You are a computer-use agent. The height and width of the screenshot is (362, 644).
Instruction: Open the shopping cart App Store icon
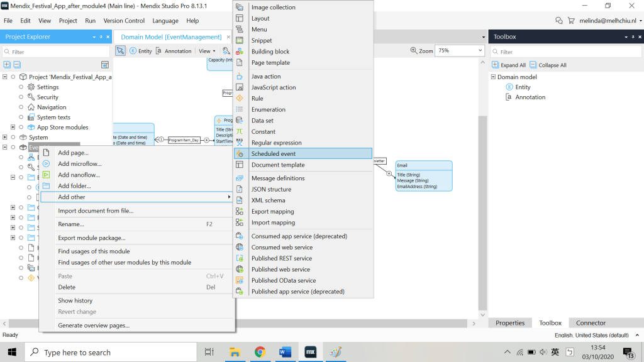pos(571,21)
